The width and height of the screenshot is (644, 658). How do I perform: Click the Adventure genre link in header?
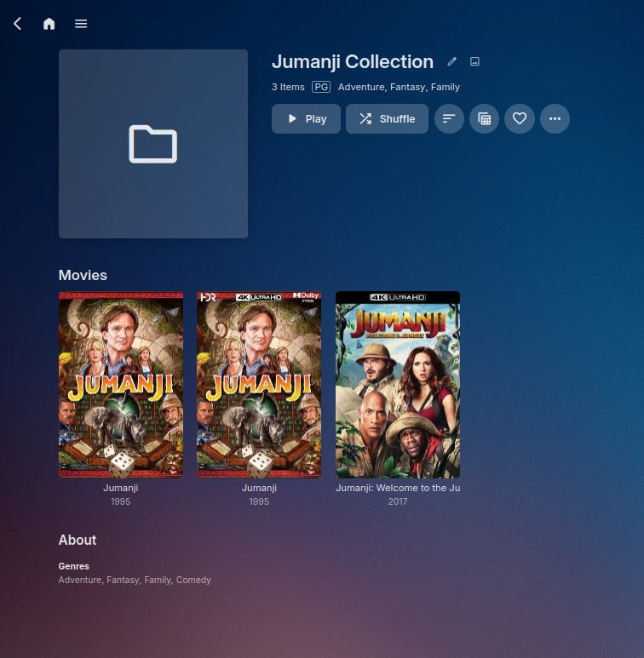pyautogui.click(x=361, y=87)
